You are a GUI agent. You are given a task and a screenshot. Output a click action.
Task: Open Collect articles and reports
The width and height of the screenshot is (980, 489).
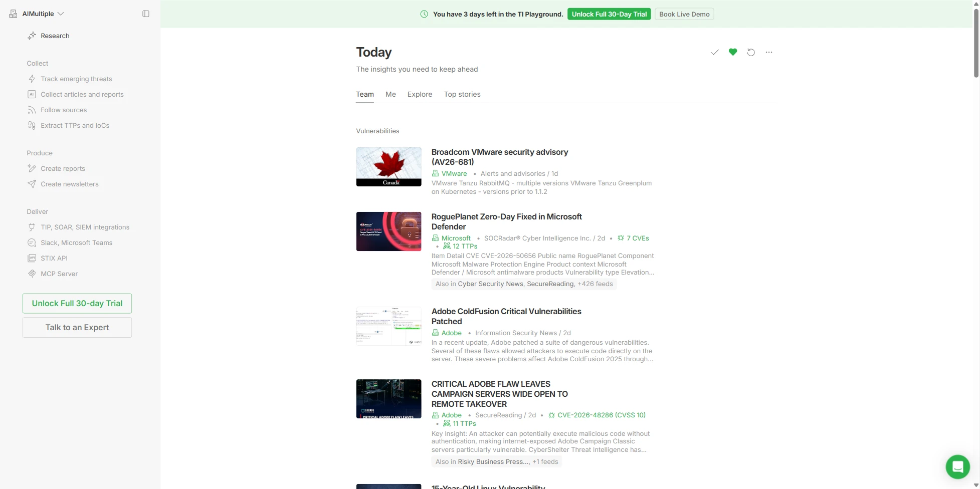(82, 94)
